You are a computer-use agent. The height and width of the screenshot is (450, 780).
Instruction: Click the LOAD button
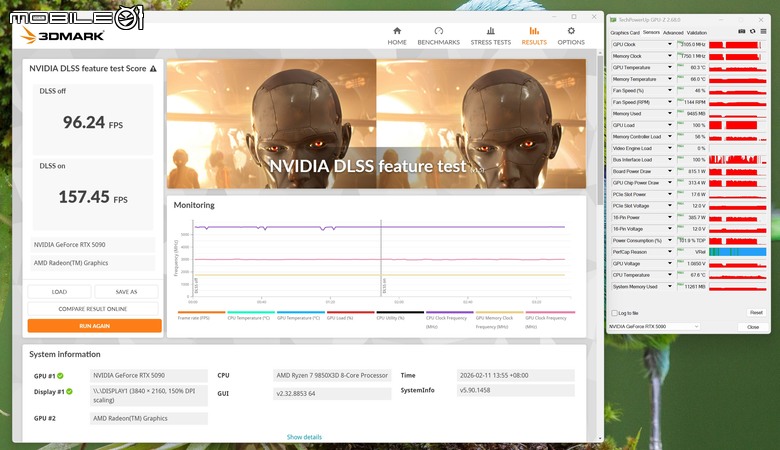click(x=59, y=292)
